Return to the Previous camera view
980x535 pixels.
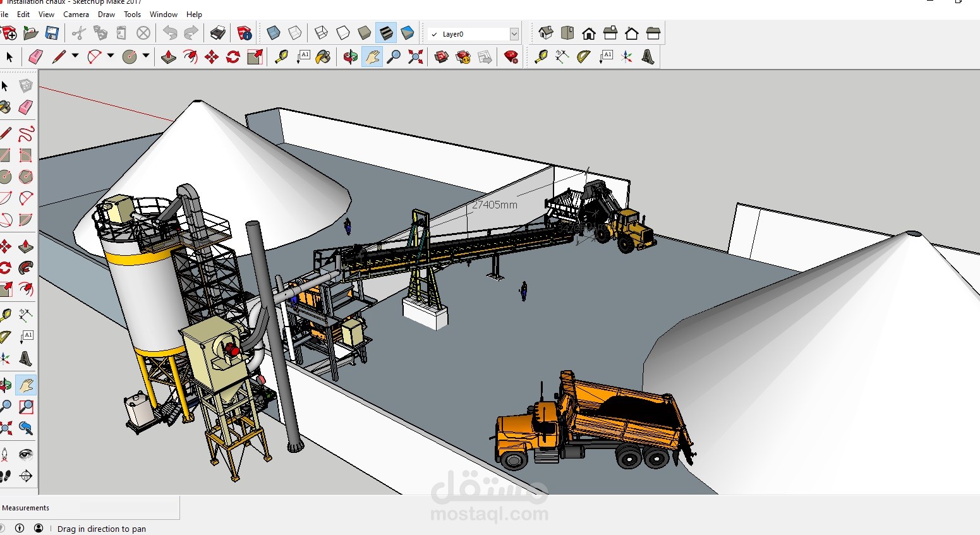click(26, 428)
